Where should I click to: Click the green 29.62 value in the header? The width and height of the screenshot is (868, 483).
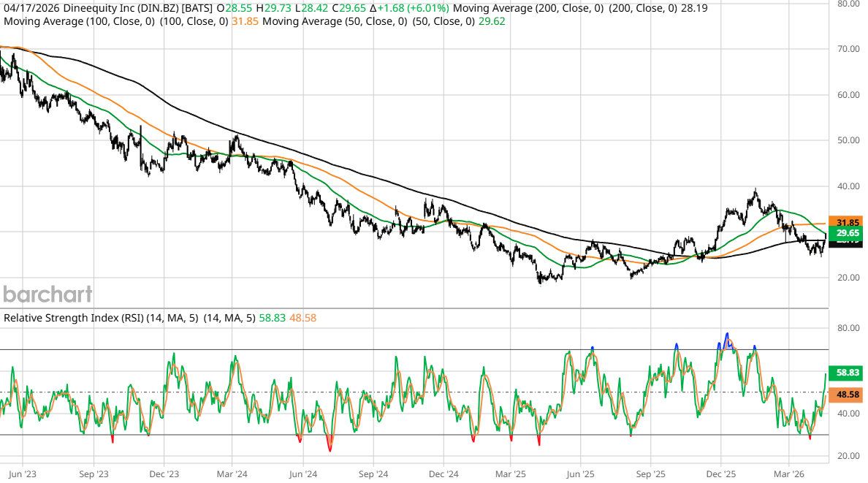point(492,21)
